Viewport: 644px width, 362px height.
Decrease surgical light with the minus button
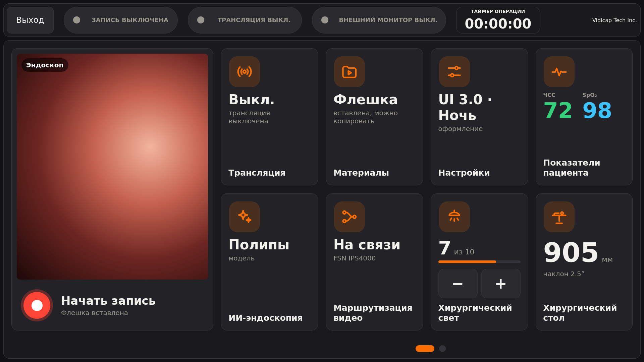point(458,284)
